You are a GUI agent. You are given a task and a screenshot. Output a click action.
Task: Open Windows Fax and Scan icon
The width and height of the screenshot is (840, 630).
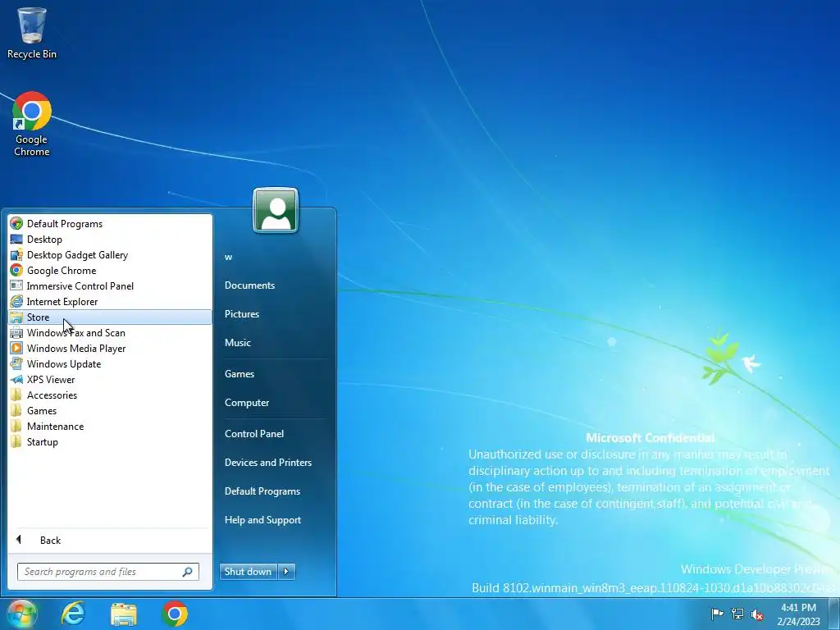pos(16,333)
